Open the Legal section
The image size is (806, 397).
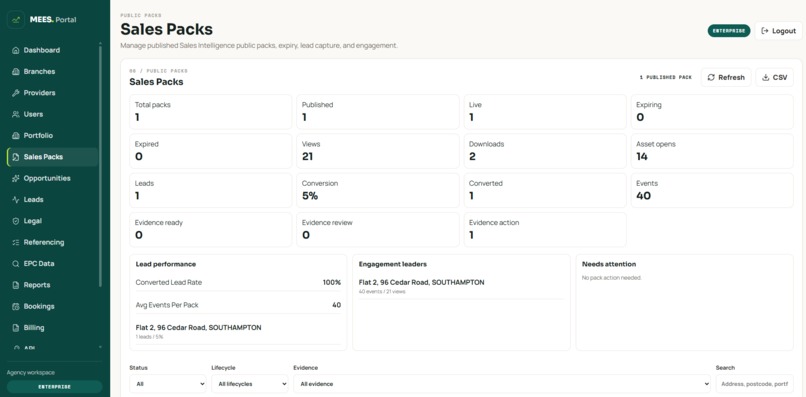pyautogui.click(x=52, y=221)
